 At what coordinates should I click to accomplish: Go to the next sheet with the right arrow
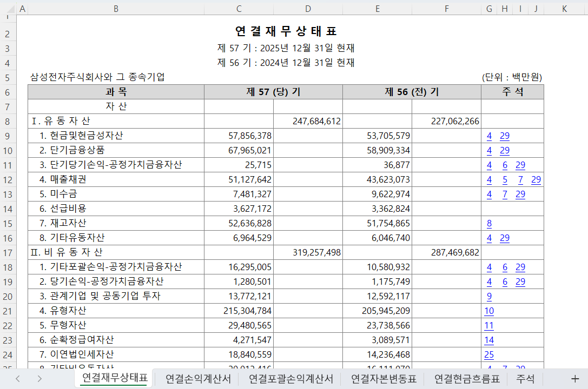[x=39, y=379]
